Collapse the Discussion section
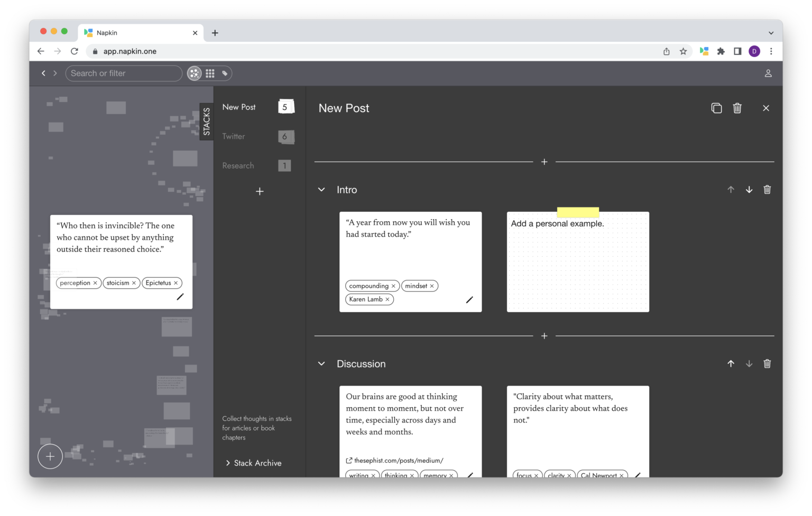The image size is (812, 516). [x=321, y=364]
